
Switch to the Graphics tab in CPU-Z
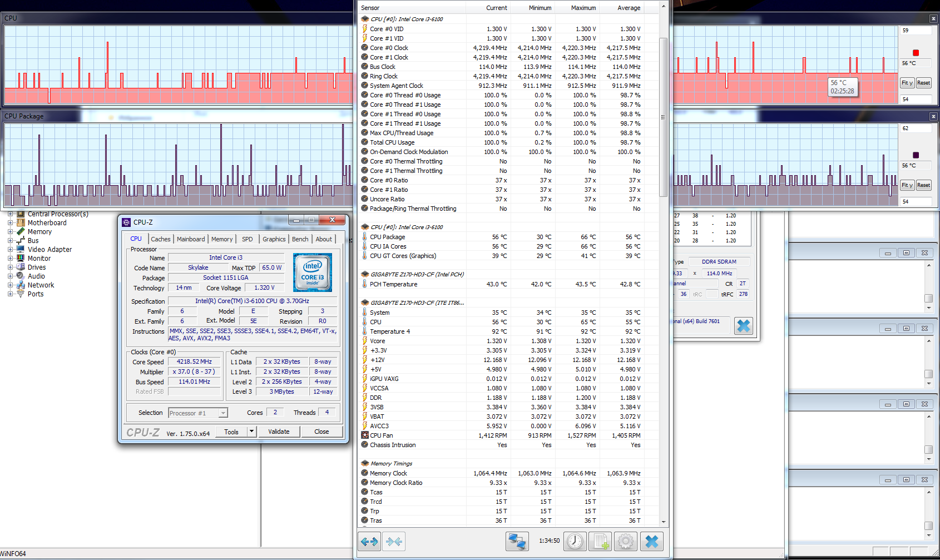tap(274, 239)
